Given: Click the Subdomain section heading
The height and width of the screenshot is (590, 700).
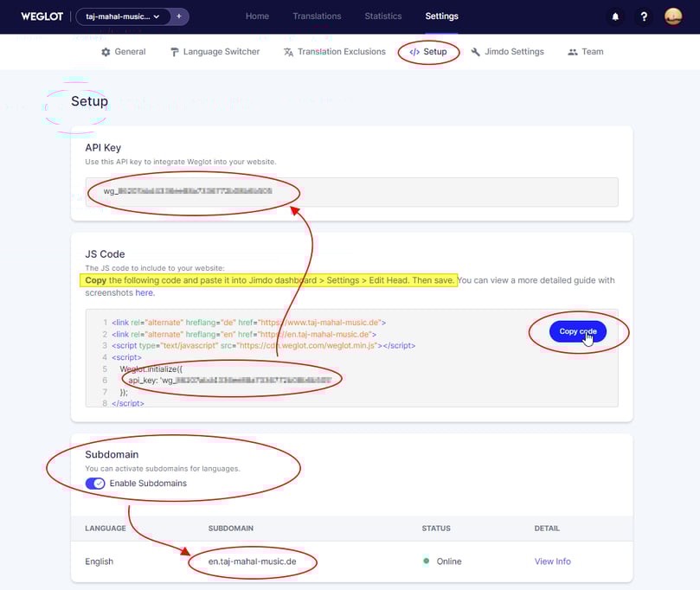Looking at the screenshot, I should [112, 454].
